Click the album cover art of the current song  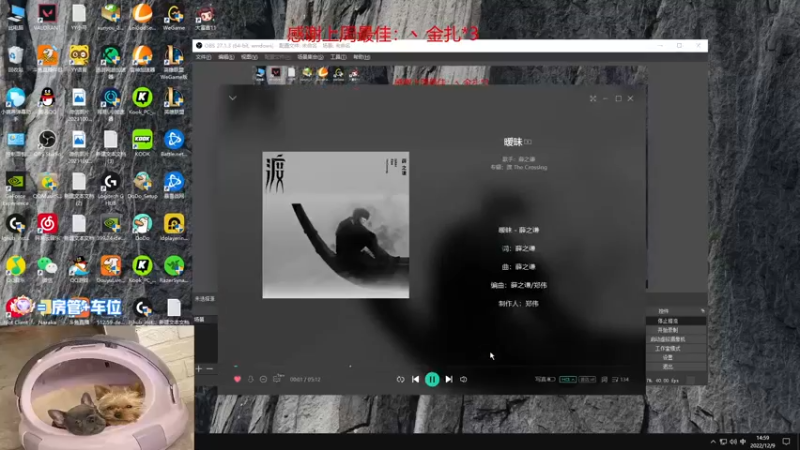(x=336, y=225)
